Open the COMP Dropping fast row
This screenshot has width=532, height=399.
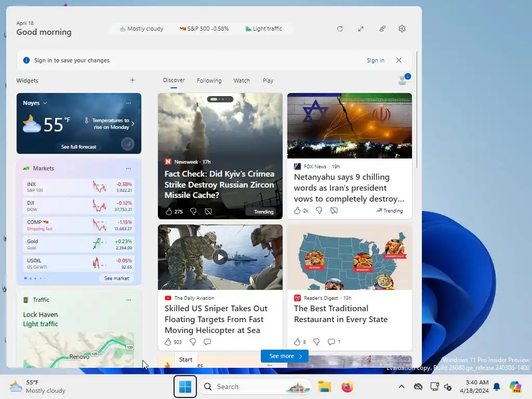79,225
